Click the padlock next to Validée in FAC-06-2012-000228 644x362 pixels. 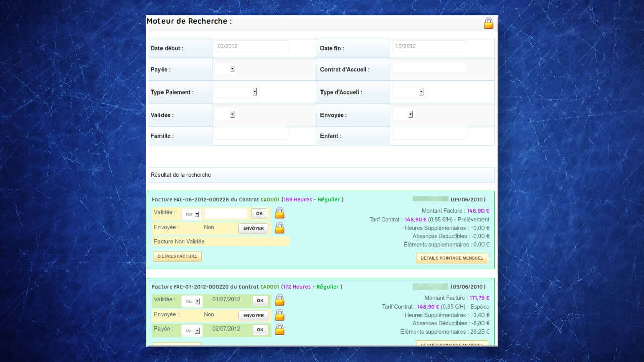280,213
